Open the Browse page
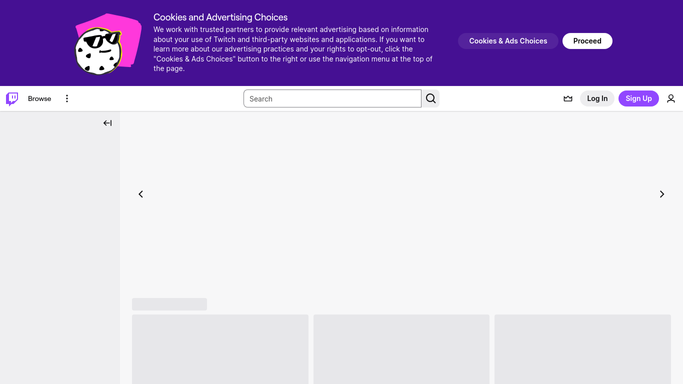The height and width of the screenshot is (384, 683). tap(39, 99)
